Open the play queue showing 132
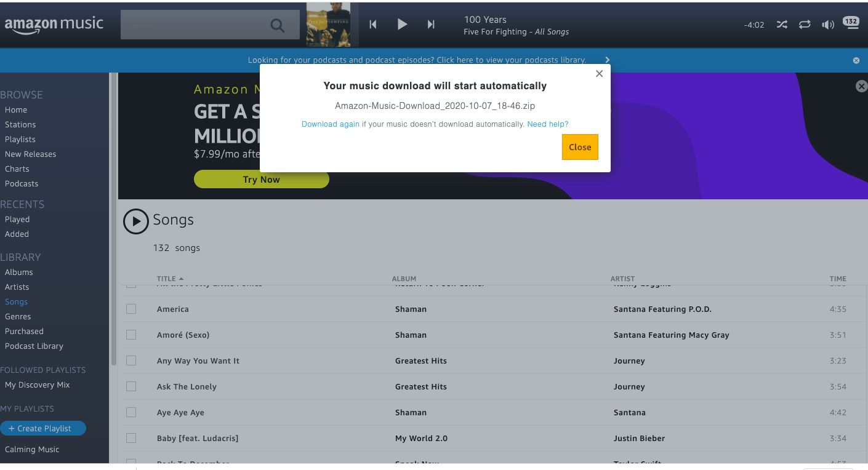 click(x=851, y=23)
